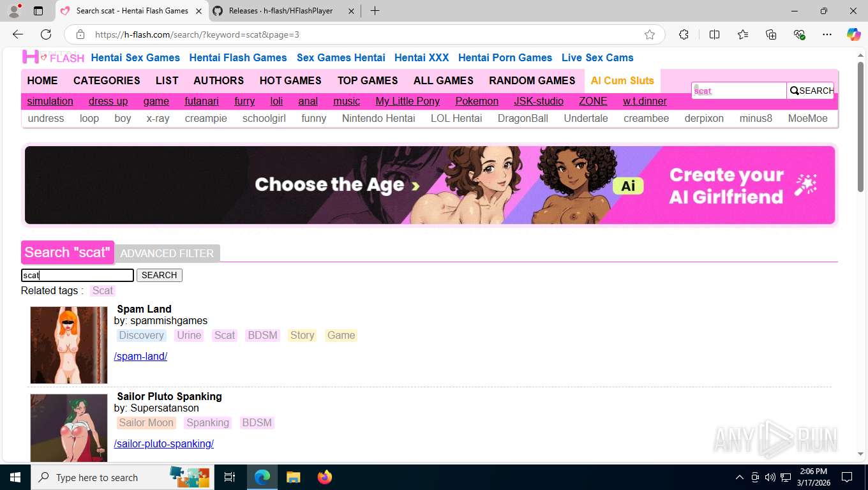This screenshot has width=868, height=490.
Task: Click the header search text box
Action: pos(739,91)
